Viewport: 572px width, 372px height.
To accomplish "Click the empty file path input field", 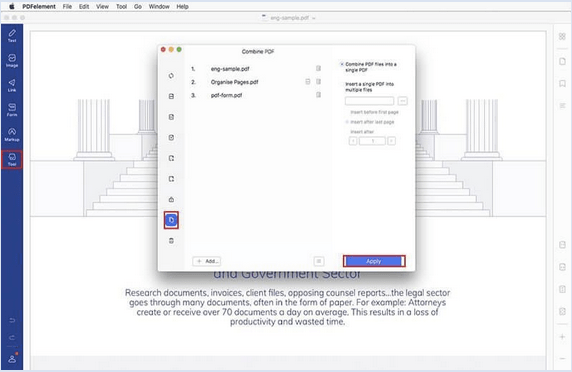I will (370, 101).
